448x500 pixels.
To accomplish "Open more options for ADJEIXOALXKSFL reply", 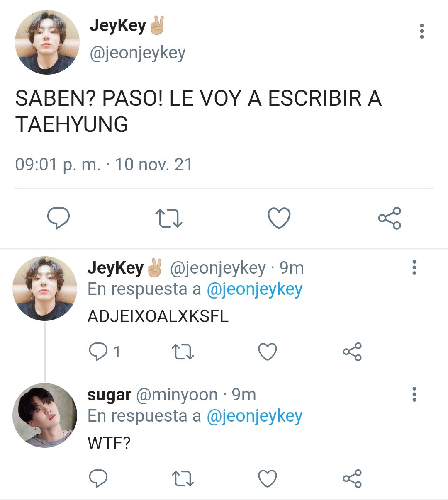I will [414, 267].
